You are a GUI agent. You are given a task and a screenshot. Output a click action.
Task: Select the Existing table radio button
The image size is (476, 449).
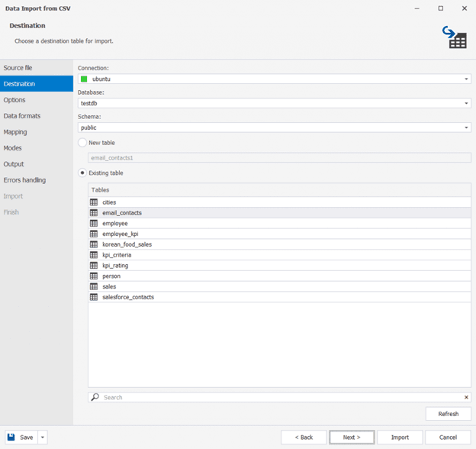[82, 173]
